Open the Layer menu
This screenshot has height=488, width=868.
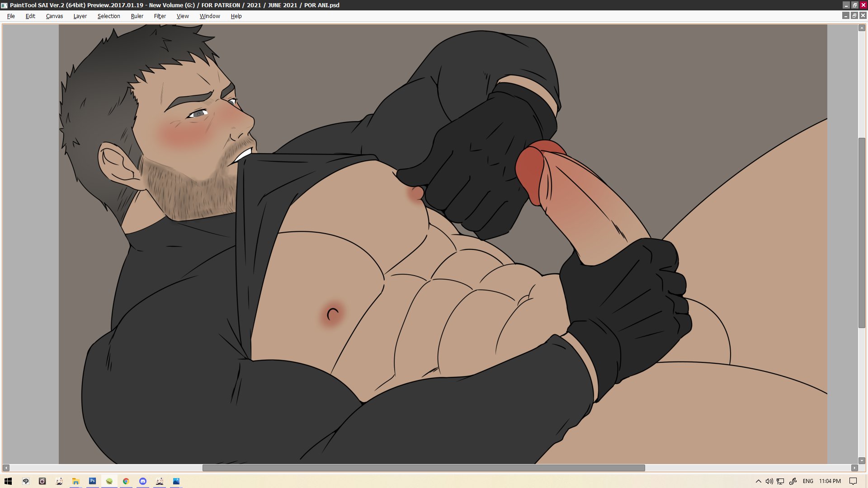80,16
